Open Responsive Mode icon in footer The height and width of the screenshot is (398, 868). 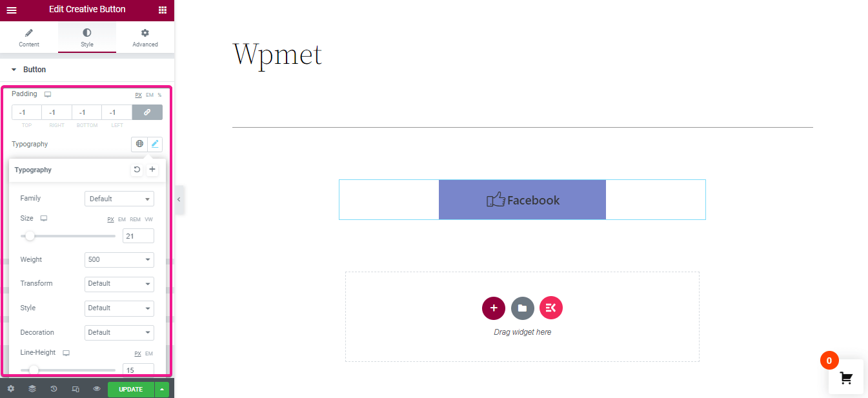coord(76,389)
